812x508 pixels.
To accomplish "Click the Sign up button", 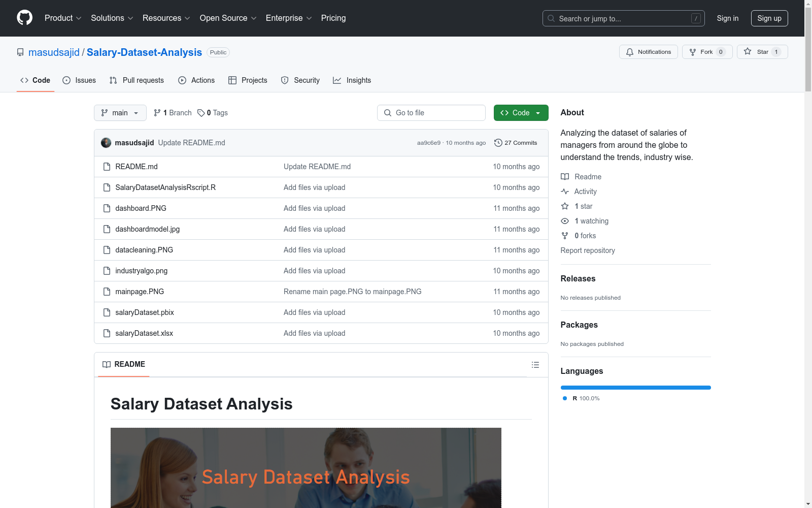I will (x=769, y=18).
